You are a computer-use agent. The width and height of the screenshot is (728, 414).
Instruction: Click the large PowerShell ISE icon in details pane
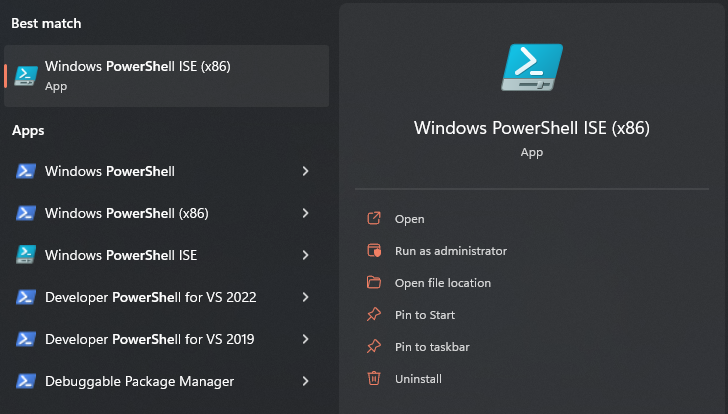coord(532,69)
